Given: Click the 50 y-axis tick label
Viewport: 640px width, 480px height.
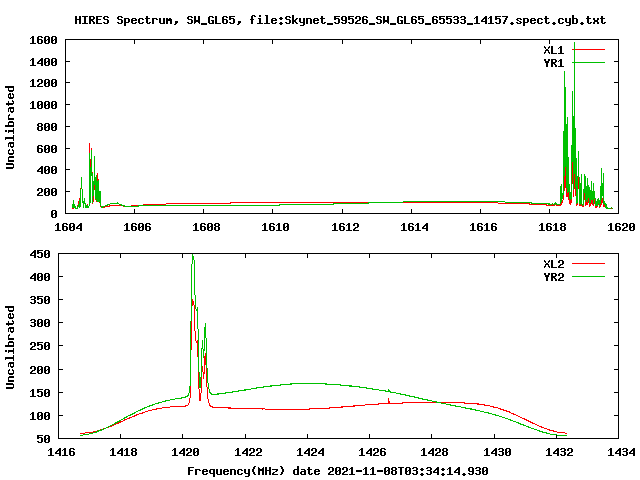Looking at the screenshot, I should click(43, 440).
